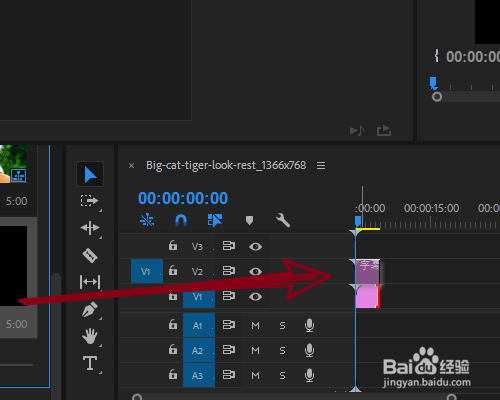Toggle sync lock on A2
500x400 pixels.
(229, 350)
